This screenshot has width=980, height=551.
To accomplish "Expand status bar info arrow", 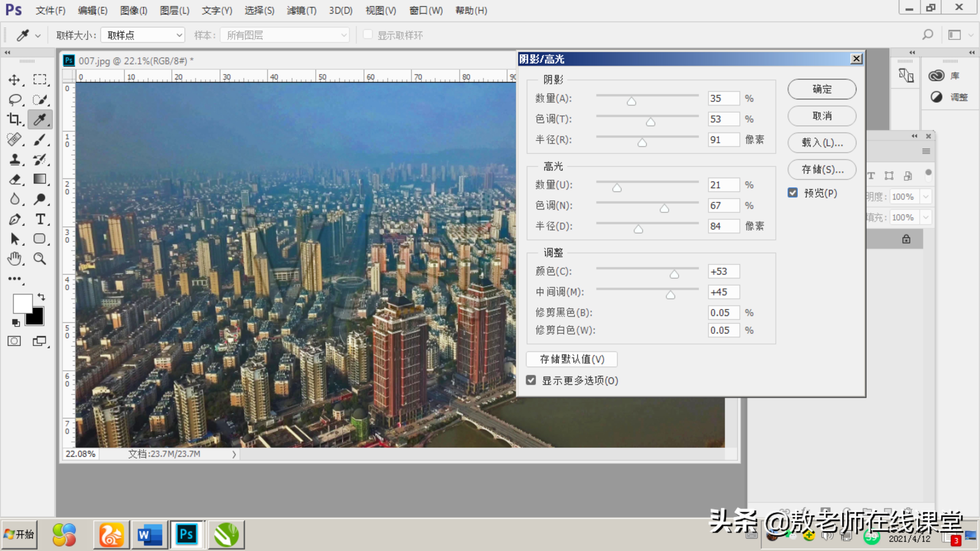I will pyautogui.click(x=234, y=454).
